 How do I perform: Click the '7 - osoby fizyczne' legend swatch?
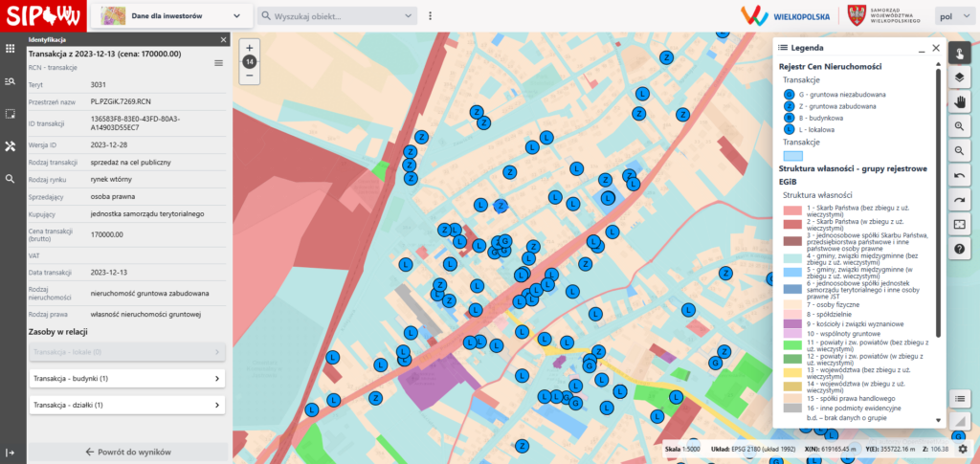[x=793, y=304]
